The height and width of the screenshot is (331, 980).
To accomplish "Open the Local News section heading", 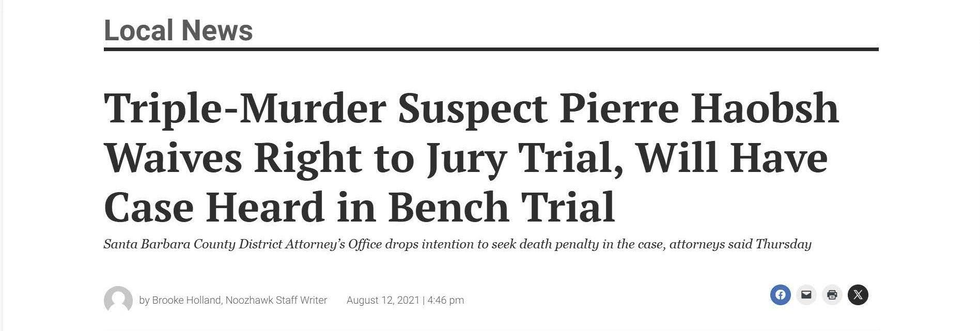I will 178,30.
